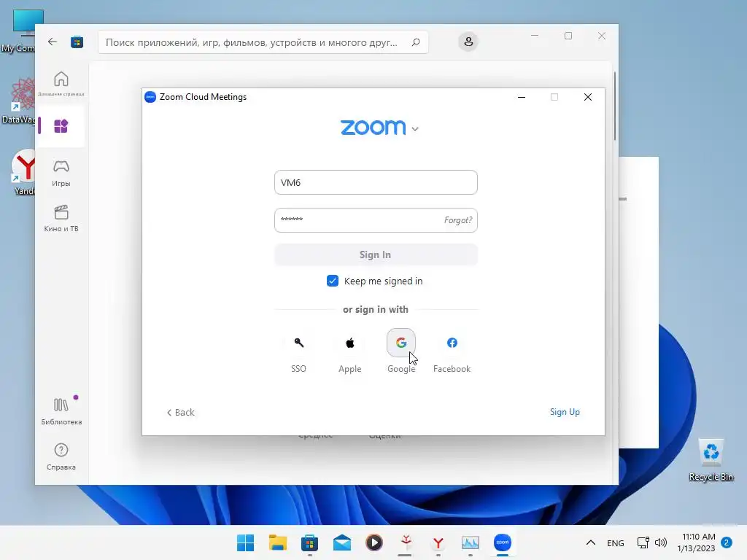The width and height of the screenshot is (747, 560).
Task: Sign in with Google icon
Action: [x=401, y=343]
